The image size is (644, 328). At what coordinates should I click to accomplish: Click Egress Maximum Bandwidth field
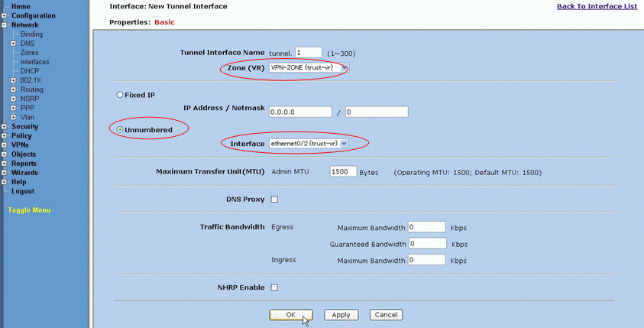427,227
